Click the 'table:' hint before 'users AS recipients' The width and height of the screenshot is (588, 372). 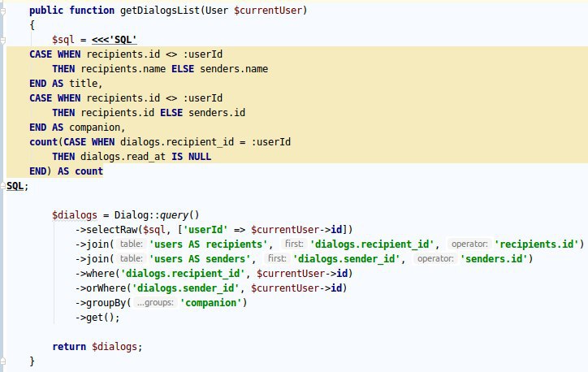[132, 244]
